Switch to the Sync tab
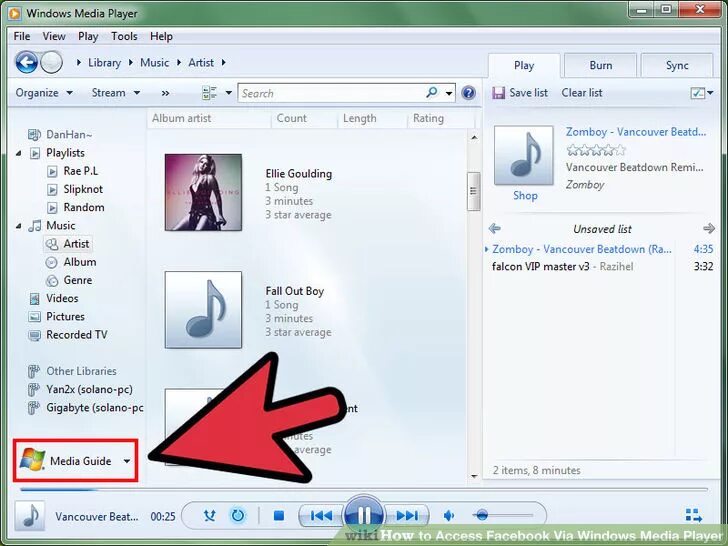Viewport: 728px width, 546px height. tap(677, 65)
